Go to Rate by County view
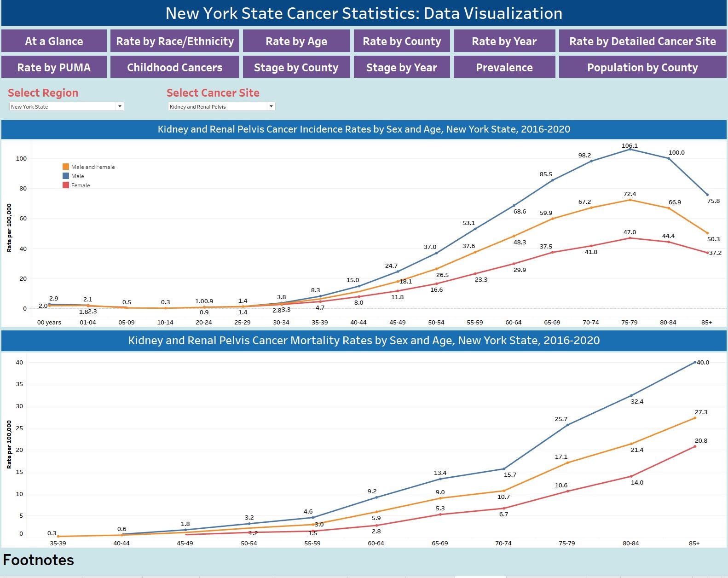 pyautogui.click(x=402, y=41)
